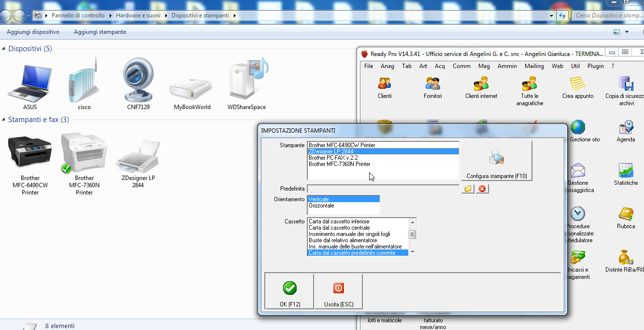Image resolution: width=644 pixels, height=330 pixels.
Task: Expand the Hardware e suoni breadcrumb arrow
Action: click(166, 15)
